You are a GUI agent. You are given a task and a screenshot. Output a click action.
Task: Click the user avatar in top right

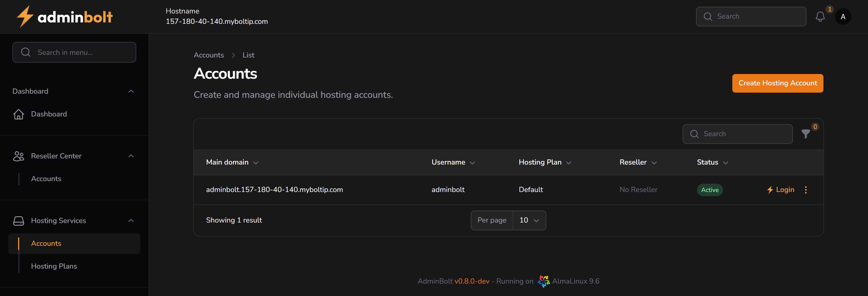point(843,16)
